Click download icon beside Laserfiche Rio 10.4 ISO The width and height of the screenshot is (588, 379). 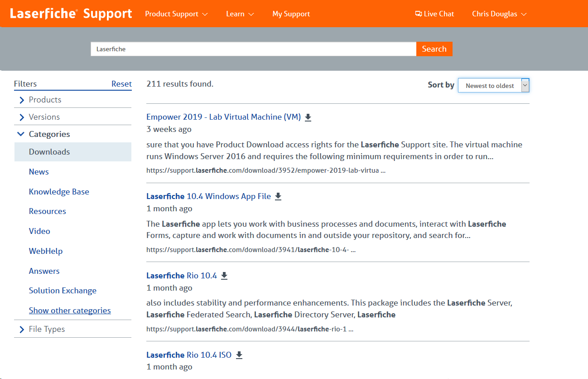239,355
